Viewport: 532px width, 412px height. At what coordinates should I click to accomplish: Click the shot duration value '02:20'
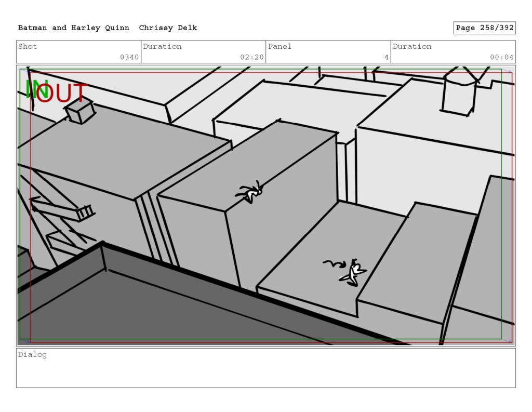tap(252, 57)
